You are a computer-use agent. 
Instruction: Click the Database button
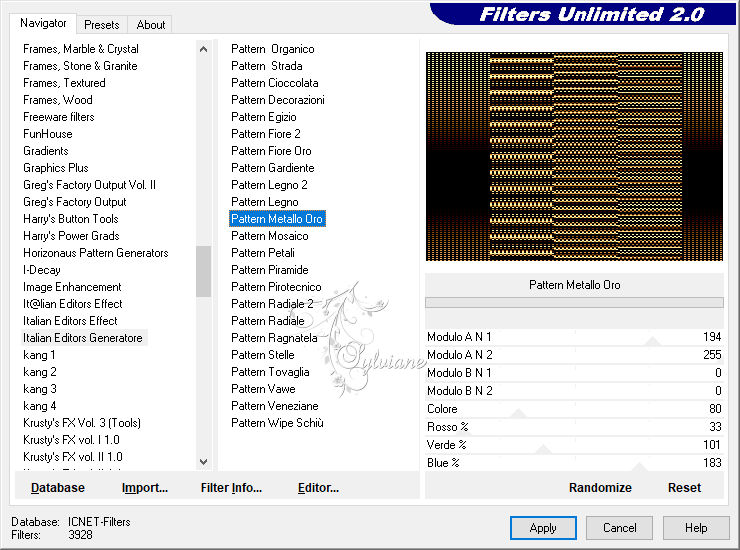click(x=58, y=488)
